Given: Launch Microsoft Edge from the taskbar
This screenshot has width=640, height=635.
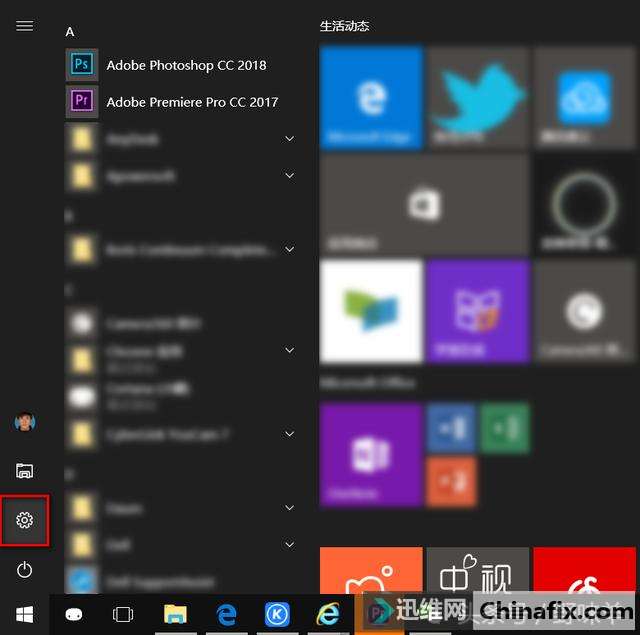Looking at the screenshot, I should click(x=227, y=614).
